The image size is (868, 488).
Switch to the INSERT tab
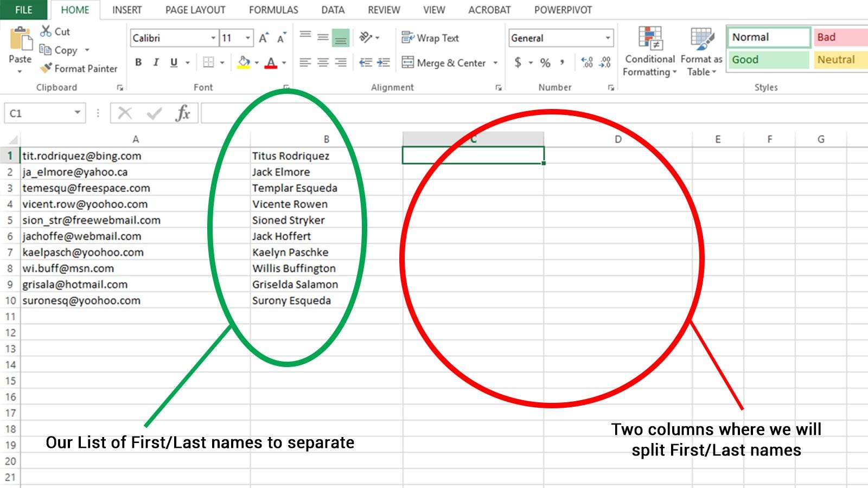(x=127, y=10)
